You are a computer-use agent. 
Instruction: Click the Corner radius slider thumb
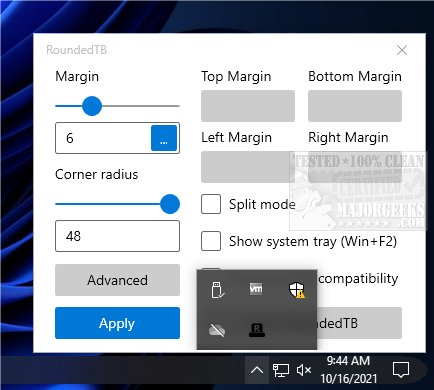point(170,204)
